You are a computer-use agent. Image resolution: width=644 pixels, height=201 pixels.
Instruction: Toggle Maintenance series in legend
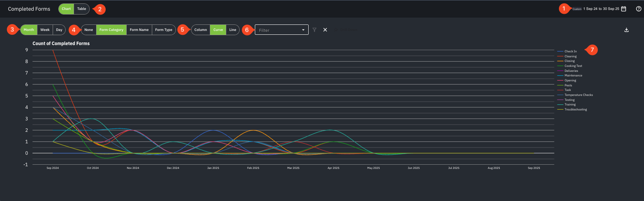coord(570,75)
